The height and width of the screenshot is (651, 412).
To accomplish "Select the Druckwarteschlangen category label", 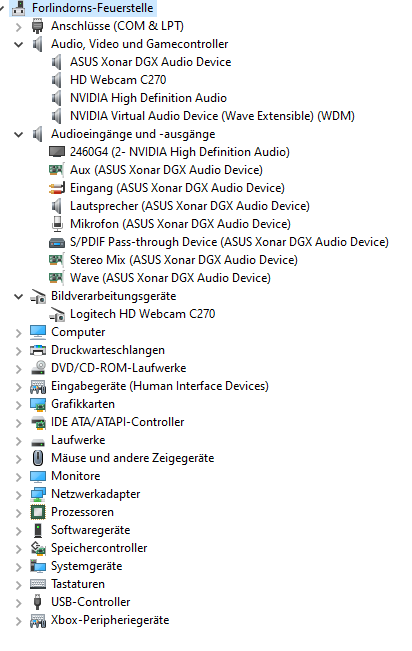I will [108, 350].
